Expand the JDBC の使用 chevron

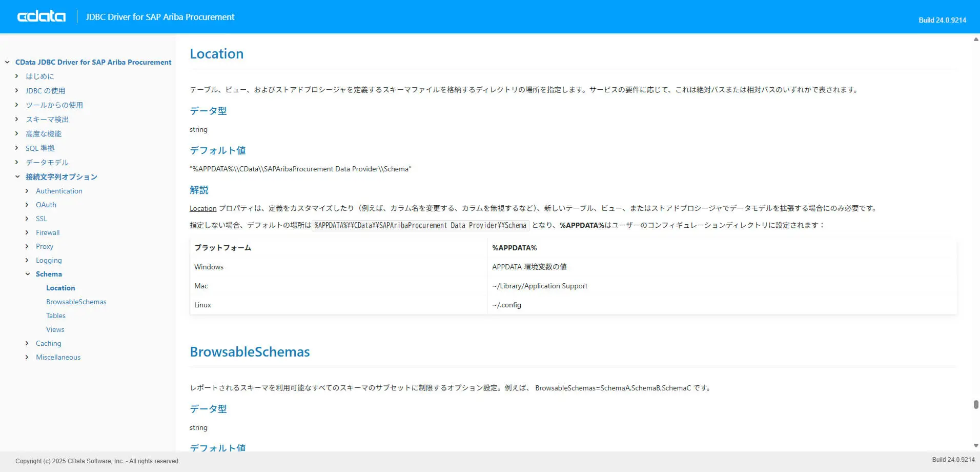pyautogui.click(x=17, y=90)
